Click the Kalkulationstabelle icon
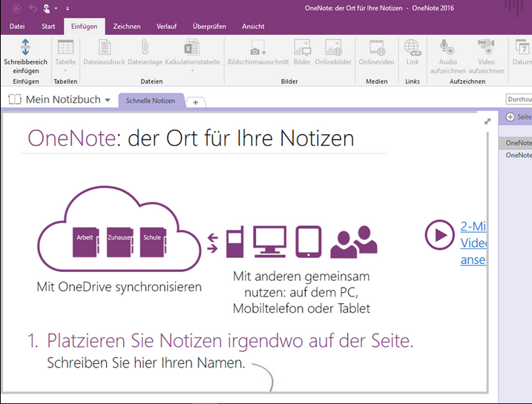This screenshot has height=404, width=532. tap(192, 47)
